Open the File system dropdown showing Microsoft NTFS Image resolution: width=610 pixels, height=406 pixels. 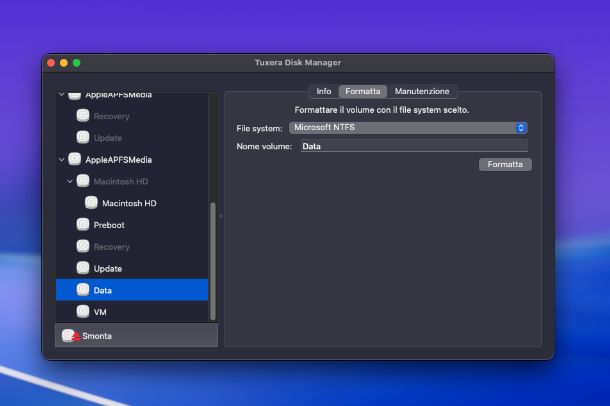click(x=408, y=128)
